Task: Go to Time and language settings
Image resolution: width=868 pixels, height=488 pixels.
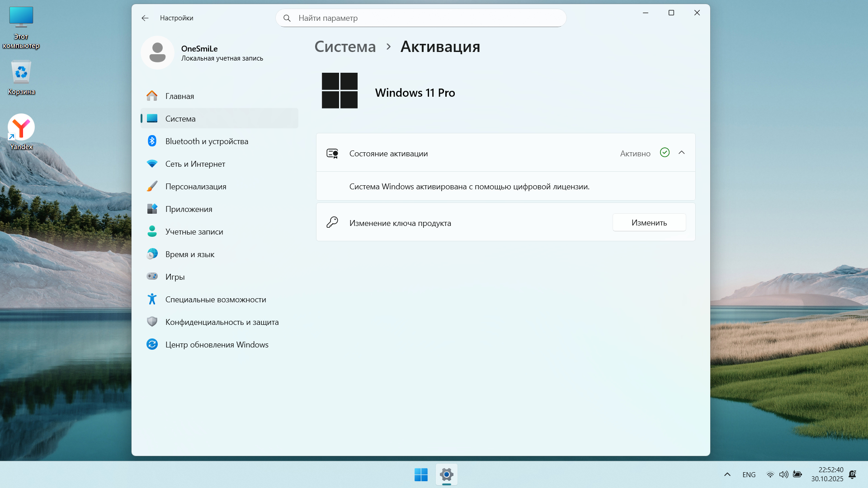Action: pos(189,254)
